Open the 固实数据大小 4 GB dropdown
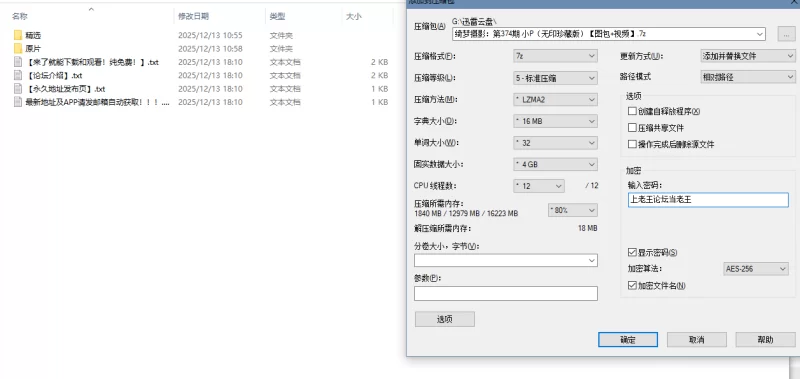Image resolution: width=800 pixels, height=379 pixels. pyautogui.click(x=555, y=165)
